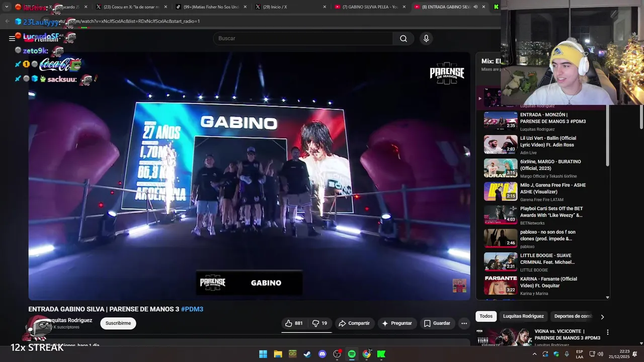
Task: Open the browser tab search dropdown
Action: click(7, 7)
